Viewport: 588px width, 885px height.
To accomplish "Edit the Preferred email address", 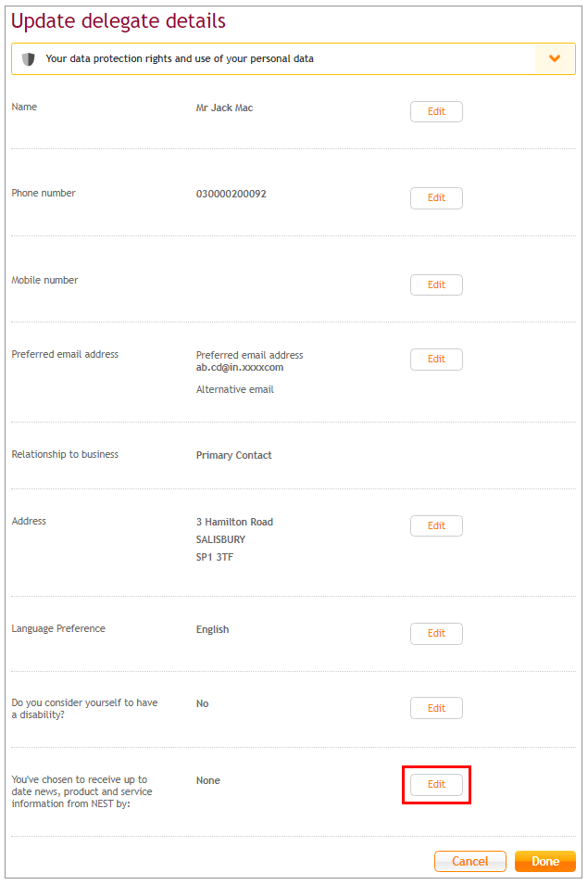I will click(436, 359).
